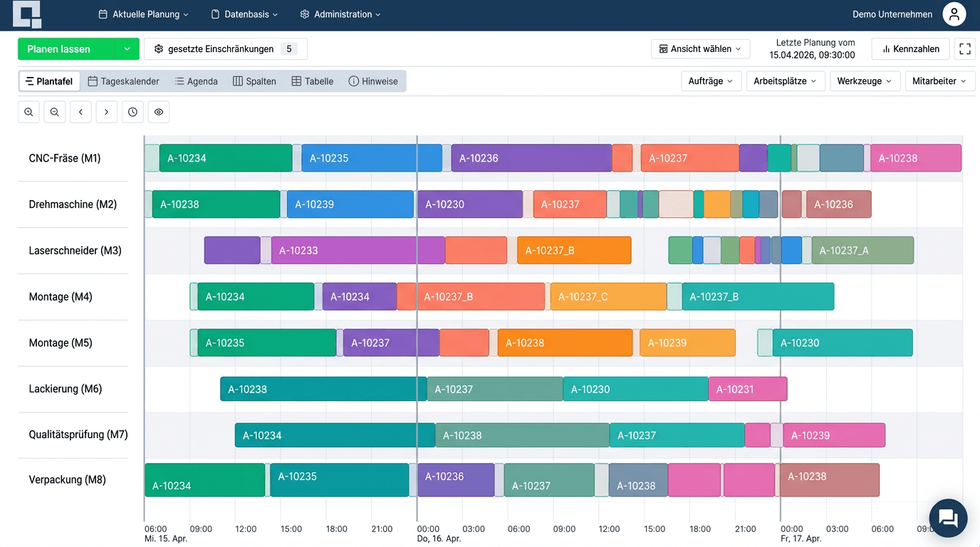
Task: Select order A-10237_C on Montage M4
Action: (x=608, y=296)
